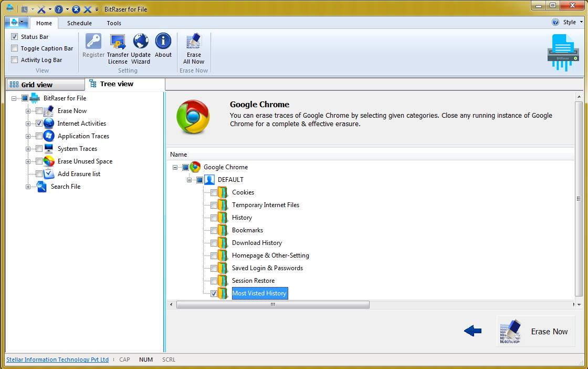Click the plain blue X icon in title bar
588x369 pixels.
pyautogui.click(x=87, y=9)
